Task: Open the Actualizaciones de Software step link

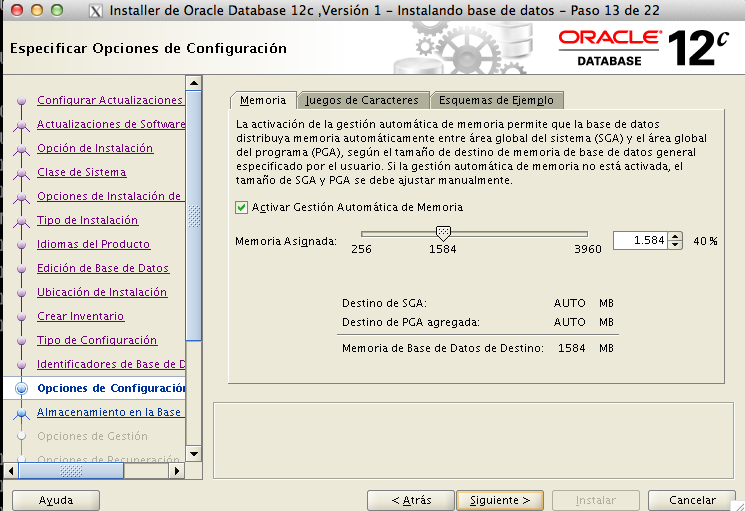Action: pos(111,124)
